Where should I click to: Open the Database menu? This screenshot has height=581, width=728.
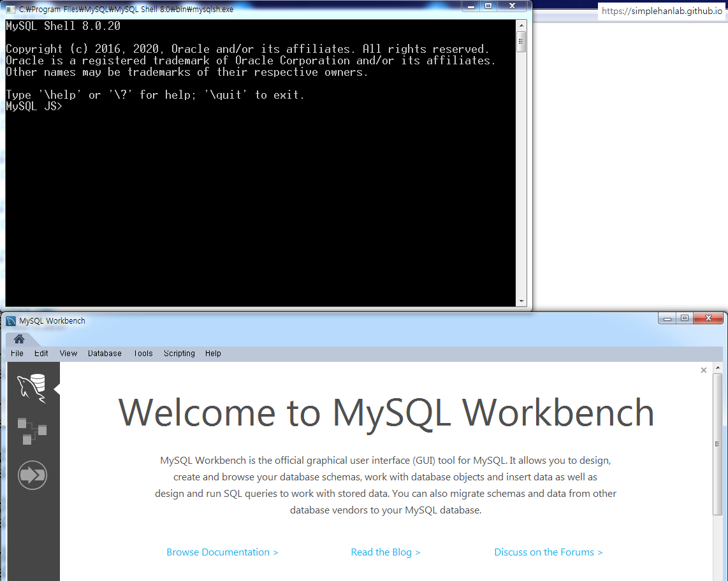click(105, 353)
